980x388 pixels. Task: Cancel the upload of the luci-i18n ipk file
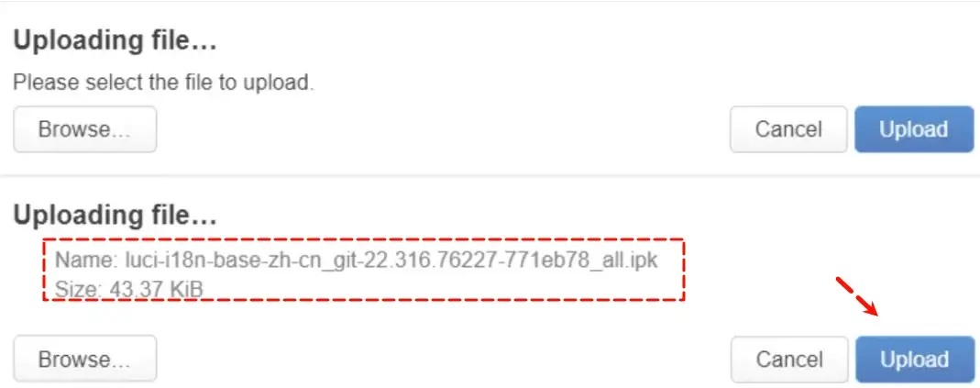[x=789, y=360]
